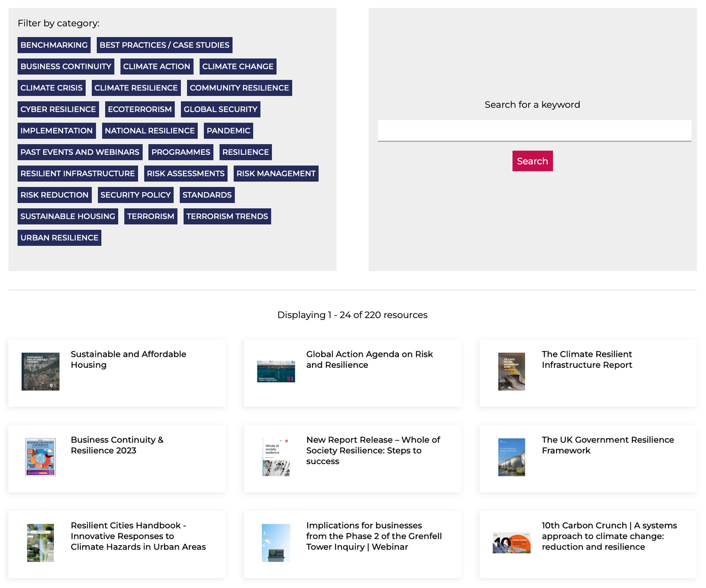This screenshot has height=588, width=706.
Task: Click The Climate Resilient Infrastructure Report cover image
Action: click(x=511, y=371)
